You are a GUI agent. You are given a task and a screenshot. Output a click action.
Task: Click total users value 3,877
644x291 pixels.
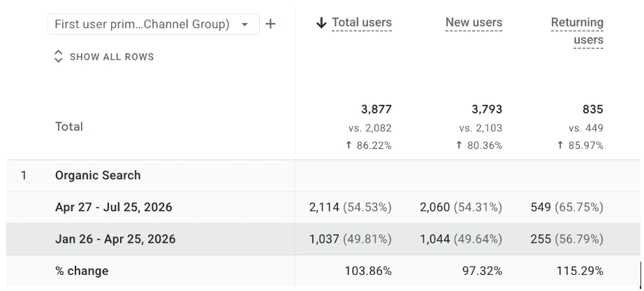376,110
